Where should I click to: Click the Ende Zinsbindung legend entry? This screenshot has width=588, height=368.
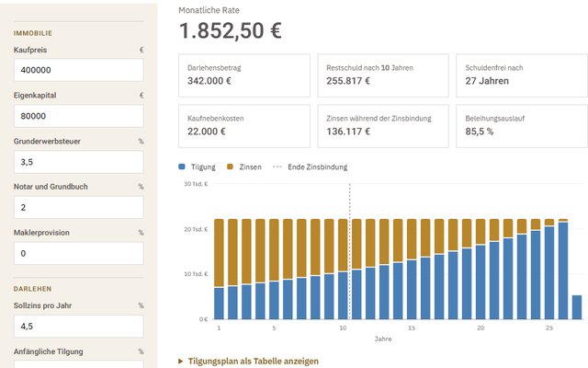pyautogui.click(x=311, y=167)
